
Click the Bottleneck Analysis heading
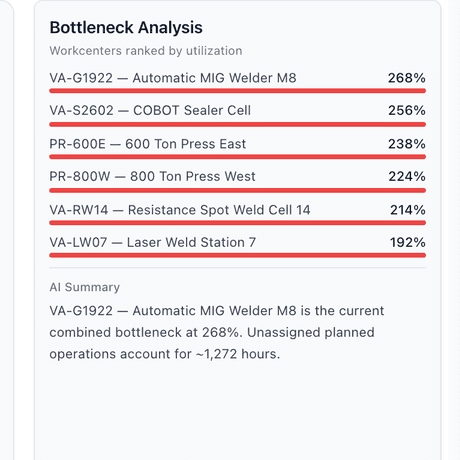tap(126, 27)
